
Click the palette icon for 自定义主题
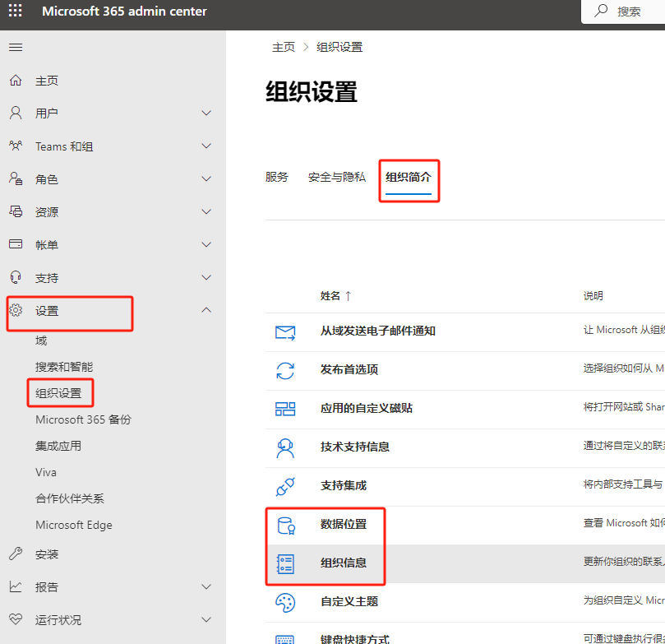click(x=285, y=603)
